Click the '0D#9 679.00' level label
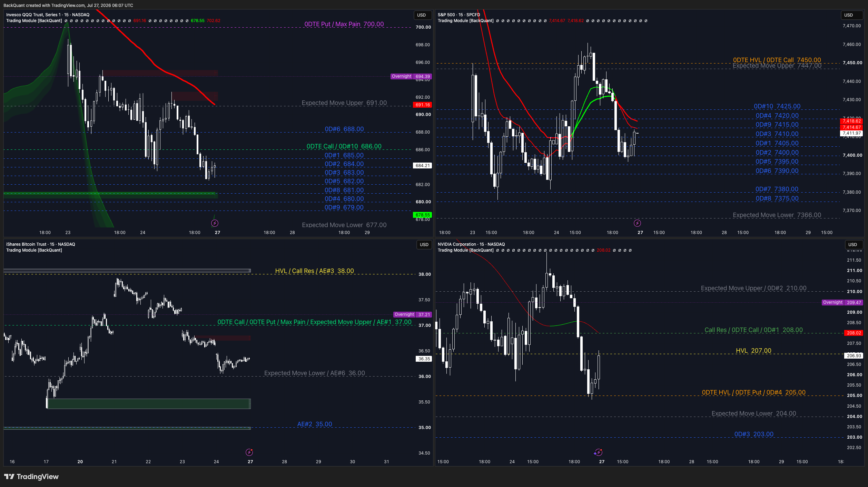 coord(344,207)
